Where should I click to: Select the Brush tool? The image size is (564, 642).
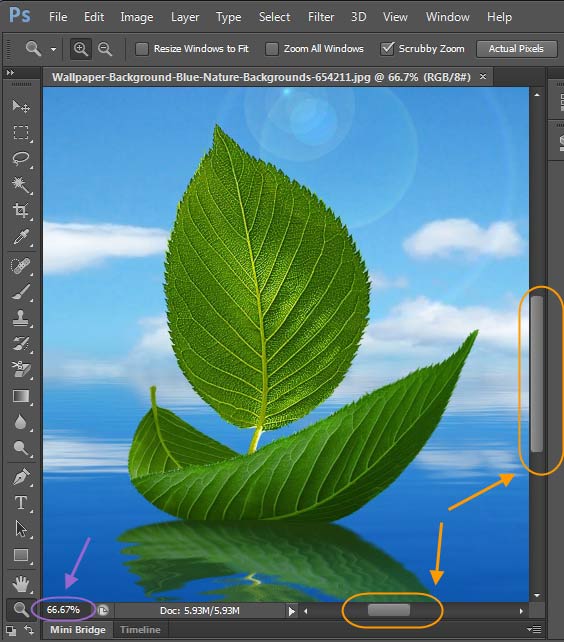coord(20,292)
